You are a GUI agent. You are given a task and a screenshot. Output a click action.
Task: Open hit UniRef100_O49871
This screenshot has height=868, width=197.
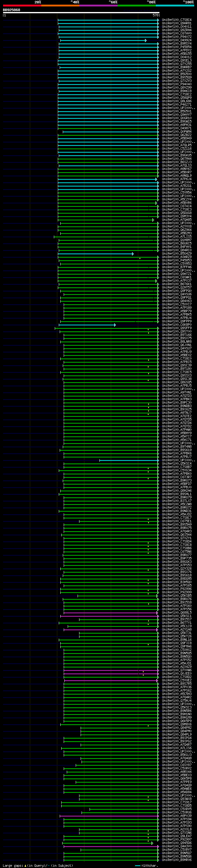click(x=176, y=128)
